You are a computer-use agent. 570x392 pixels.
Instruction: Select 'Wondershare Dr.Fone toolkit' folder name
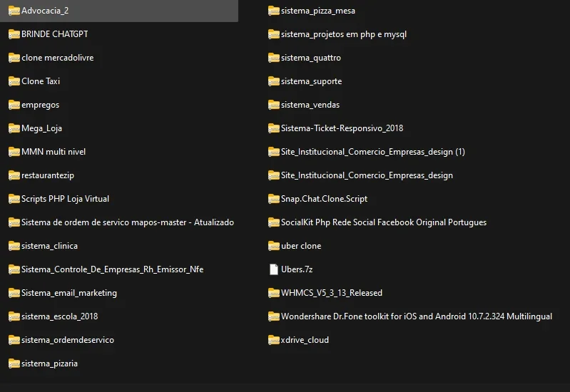click(x=417, y=316)
